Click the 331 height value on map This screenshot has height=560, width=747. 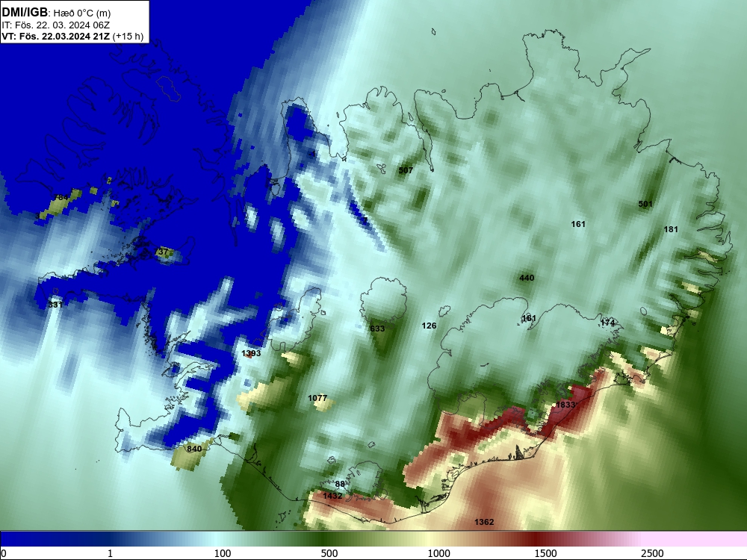tap(55, 305)
